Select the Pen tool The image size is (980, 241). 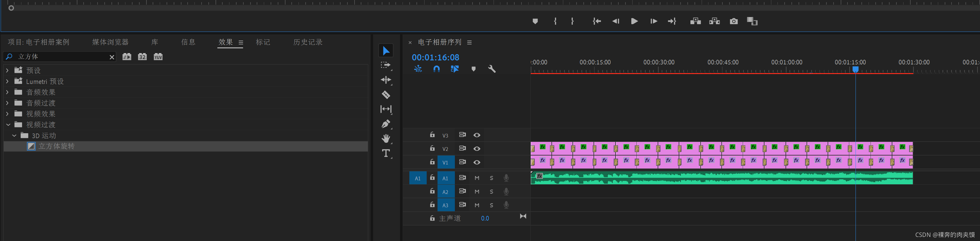tap(386, 124)
